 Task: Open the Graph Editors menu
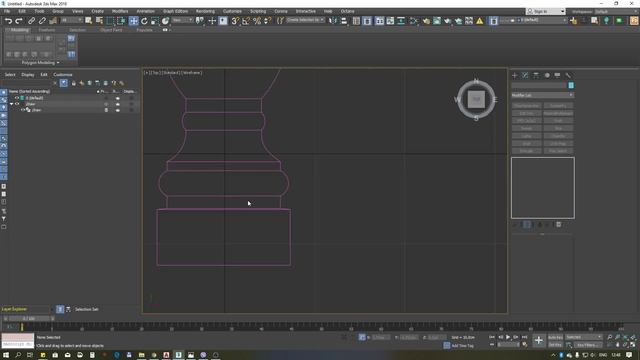[x=176, y=11]
